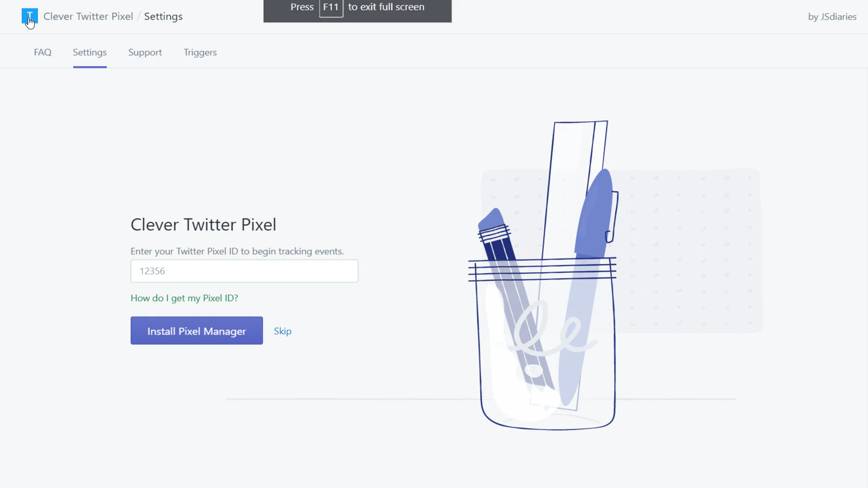Open the Support tab
868x488 pixels.
click(145, 53)
